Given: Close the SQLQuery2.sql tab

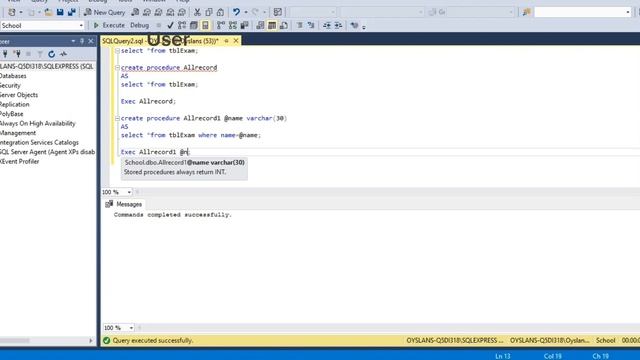Looking at the screenshot, I should click(236, 41).
